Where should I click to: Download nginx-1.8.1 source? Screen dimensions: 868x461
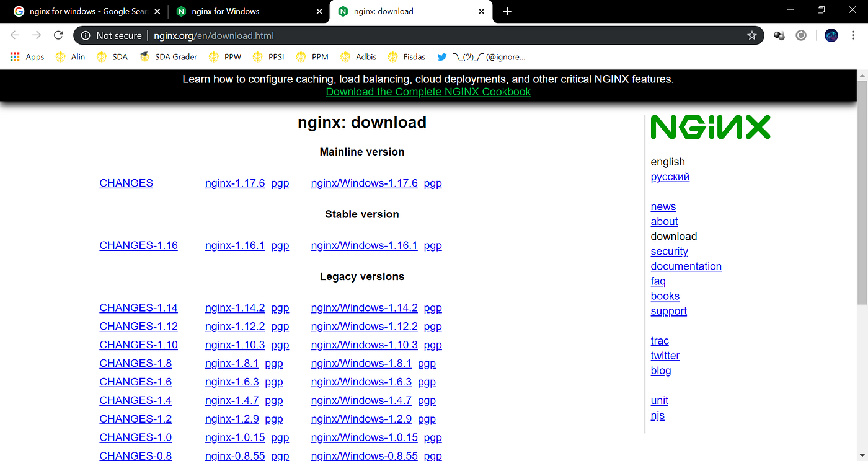[232, 364]
